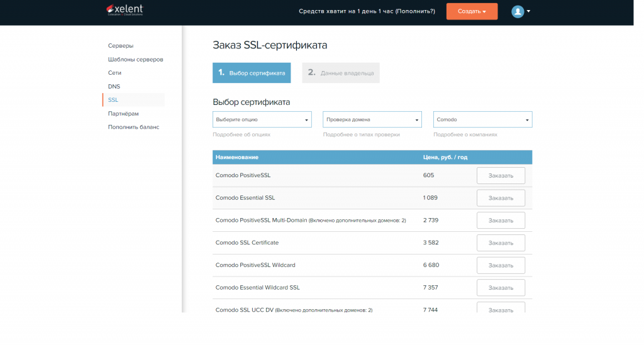Click the price 6 680

point(431,265)
